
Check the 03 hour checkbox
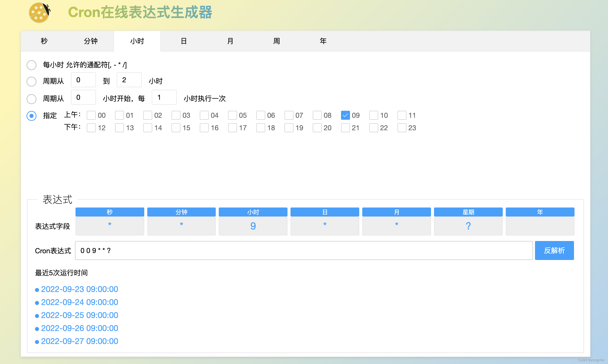pos(176,115)
